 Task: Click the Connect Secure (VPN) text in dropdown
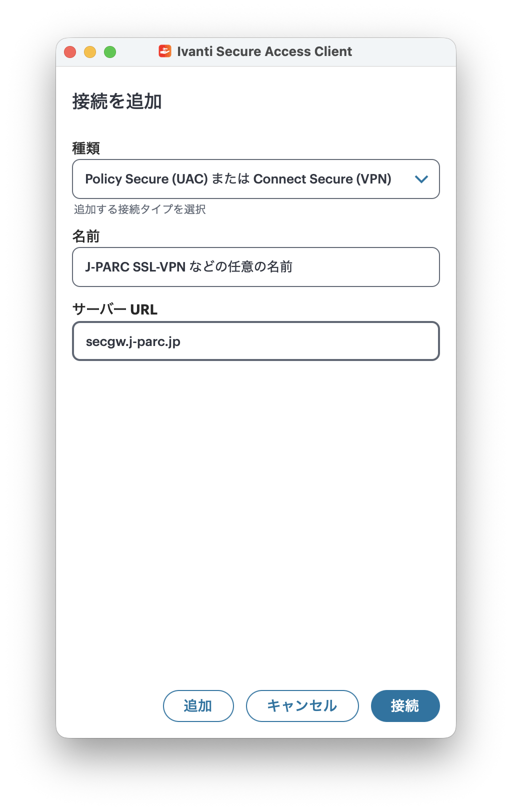[x=322, y=179]
